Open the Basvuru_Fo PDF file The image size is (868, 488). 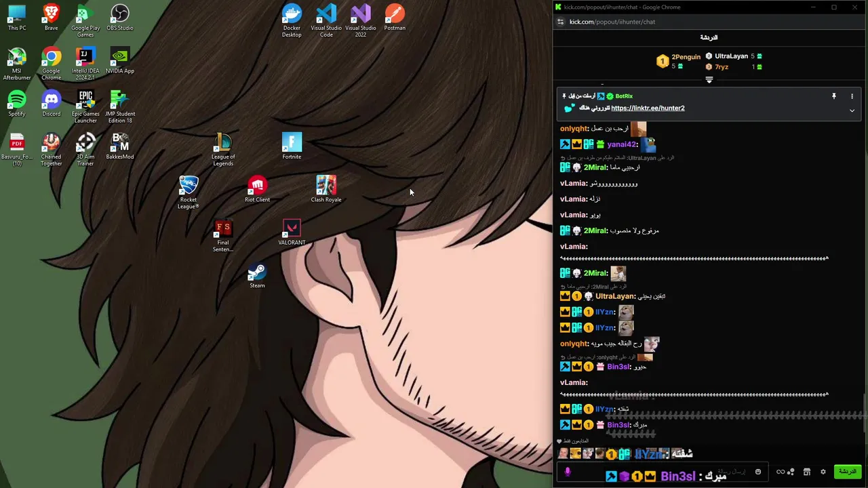[x=17, y=149]
